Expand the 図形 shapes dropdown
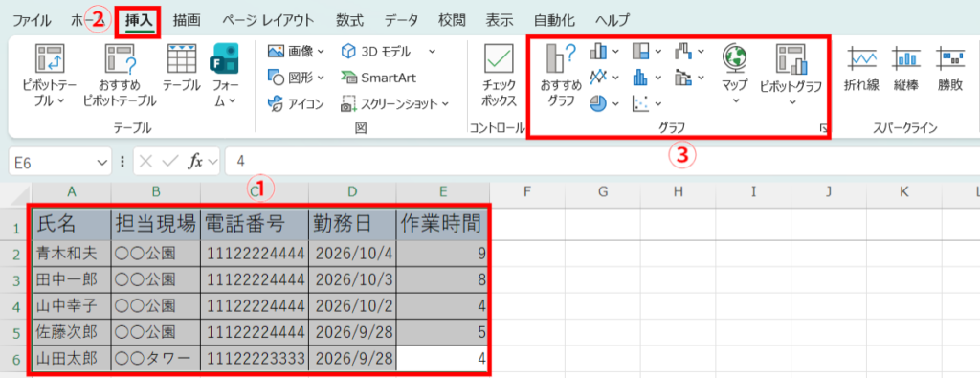The image size is (980, 378). (x=322, y=78)
